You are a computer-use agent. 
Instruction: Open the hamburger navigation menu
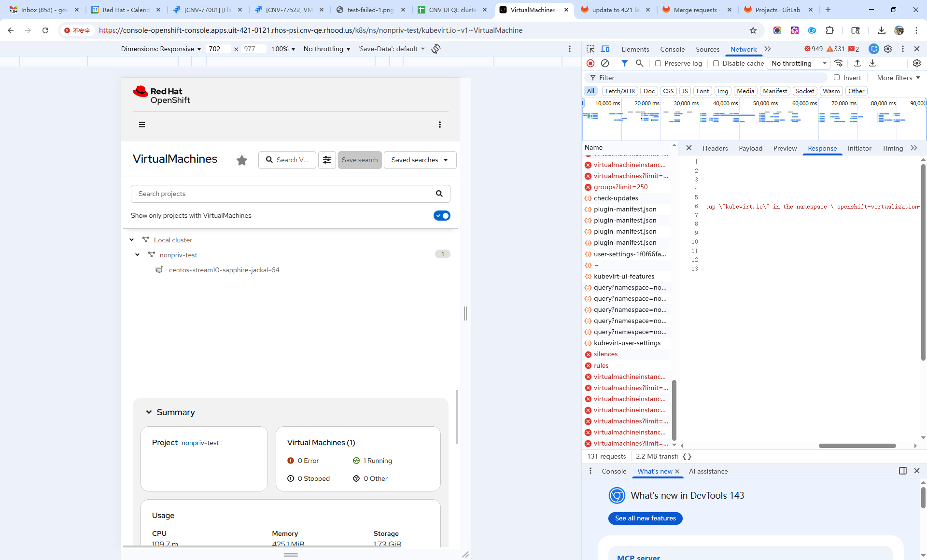click(142, 125)
